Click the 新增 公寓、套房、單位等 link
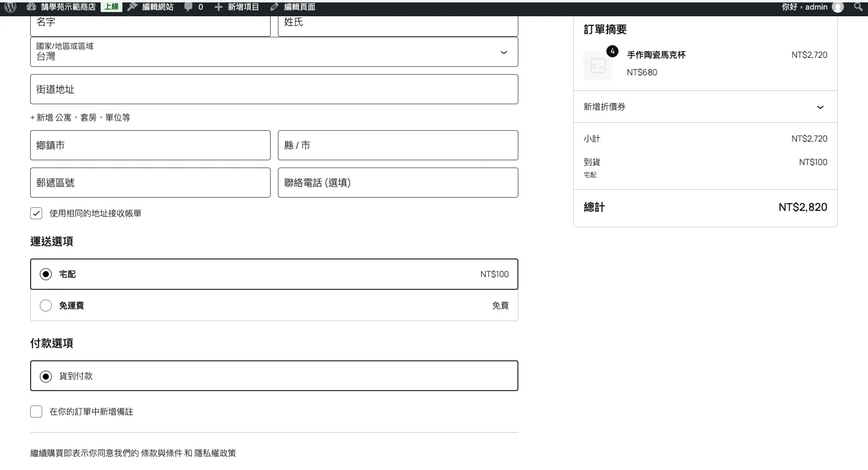The width and height of the screenshot is (868, 470). click(80, 117)
